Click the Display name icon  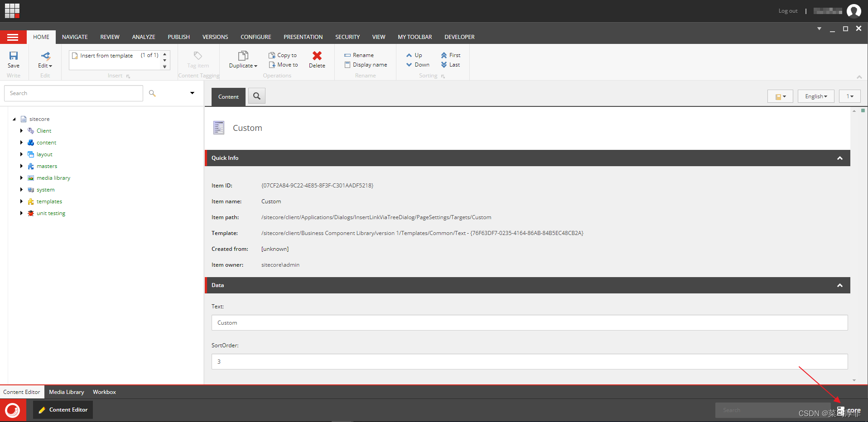pos(347,65)
